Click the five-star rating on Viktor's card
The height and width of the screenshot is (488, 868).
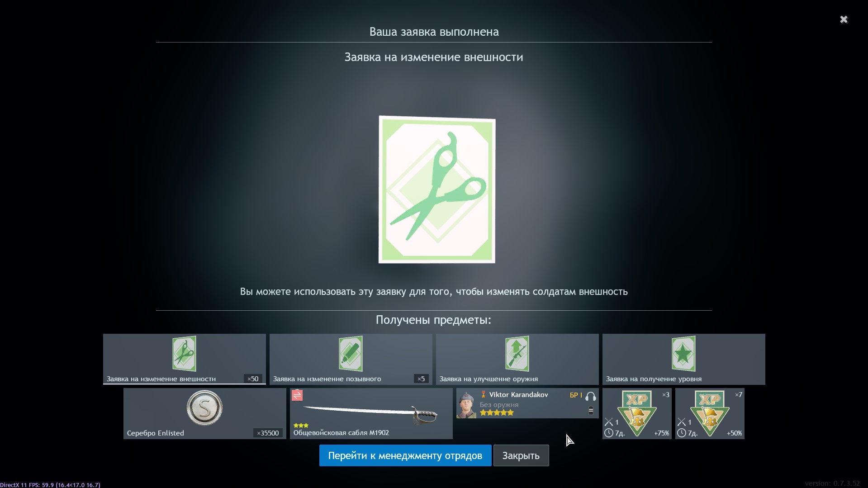click(497, 413)
